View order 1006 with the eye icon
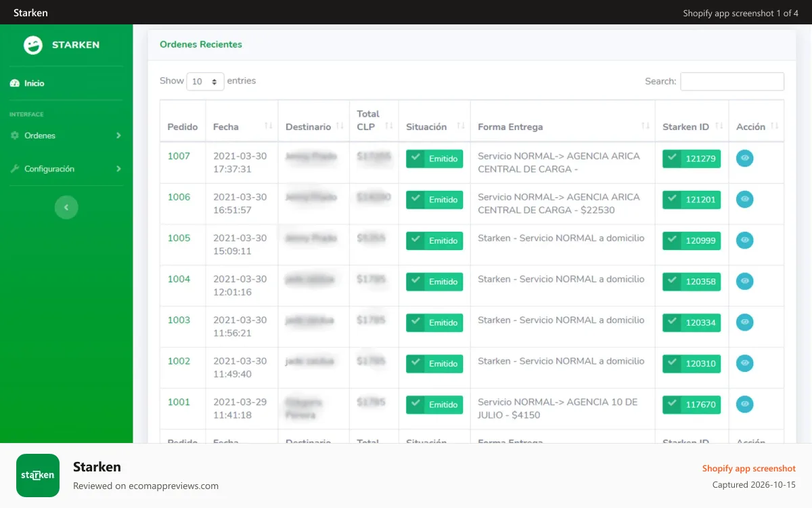The image size is (812, 508). coord(744,199)
